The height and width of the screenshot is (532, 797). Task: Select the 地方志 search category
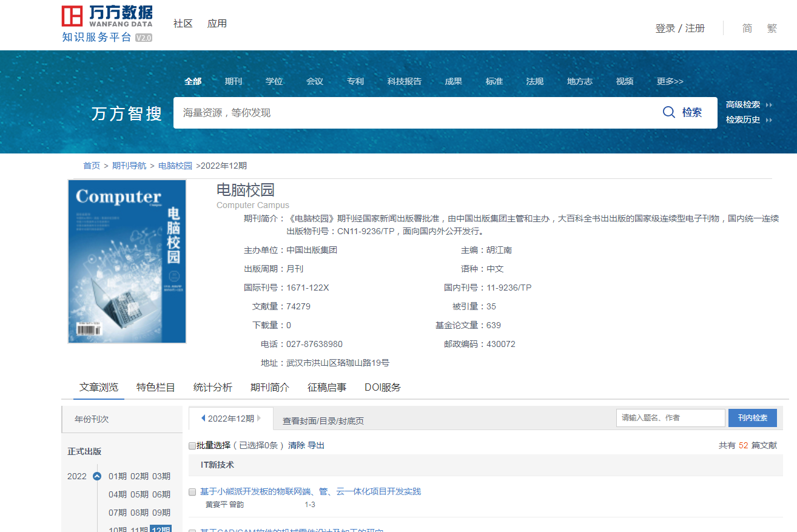tap(580, 81)
